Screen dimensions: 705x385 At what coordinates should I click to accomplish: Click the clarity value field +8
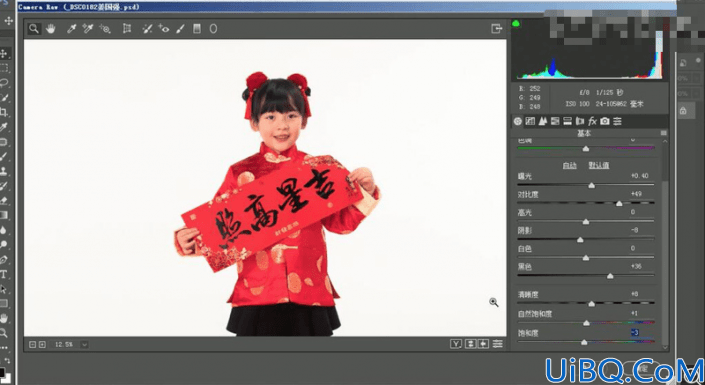click(634, 294)
